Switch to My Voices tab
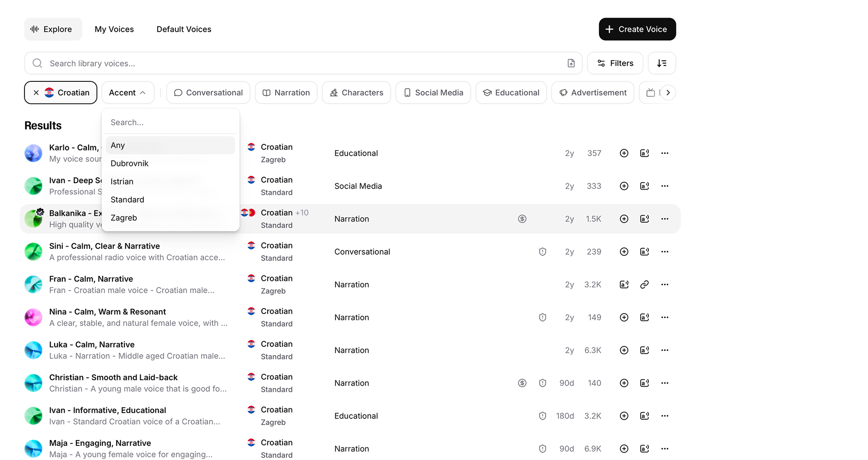868x460 pixels. point(114,29)
